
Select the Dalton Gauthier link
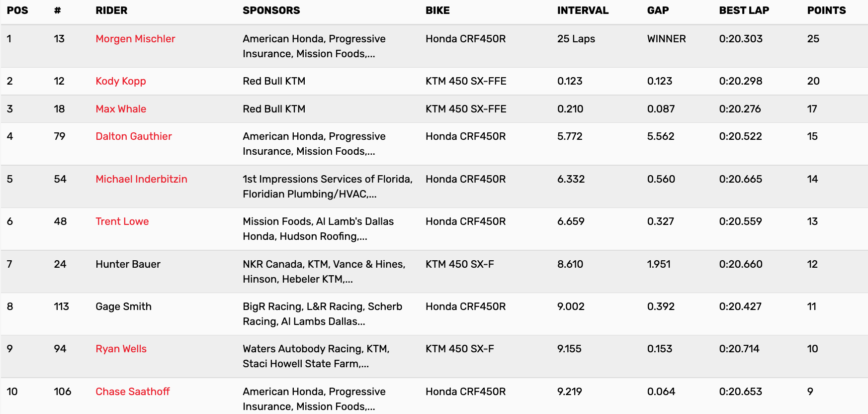(x=134, y=136)
